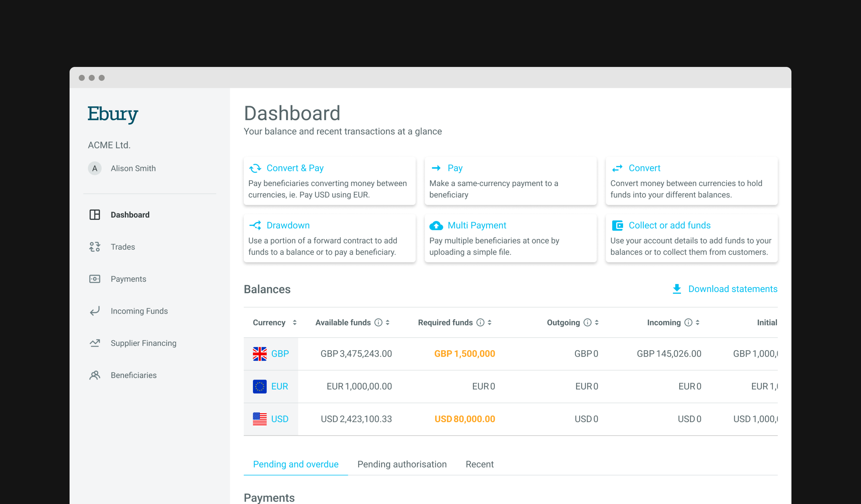Open Dashboard in sidebar menu
Image resolution: width=861 pixels, height=504 pixels.
(130, 215)
